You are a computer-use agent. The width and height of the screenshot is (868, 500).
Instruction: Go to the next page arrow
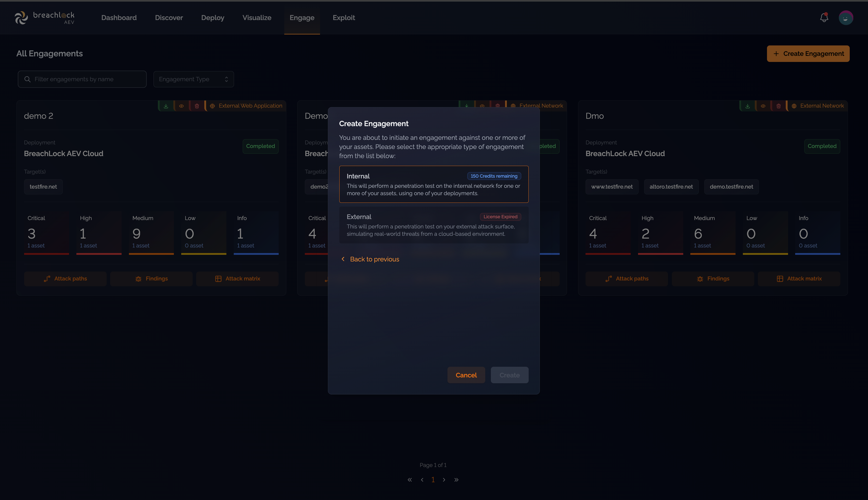[x=444, y=480]
